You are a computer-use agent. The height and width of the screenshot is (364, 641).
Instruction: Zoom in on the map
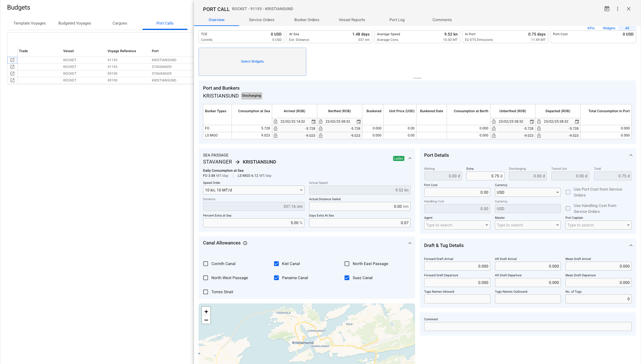(x=206, y=312)
